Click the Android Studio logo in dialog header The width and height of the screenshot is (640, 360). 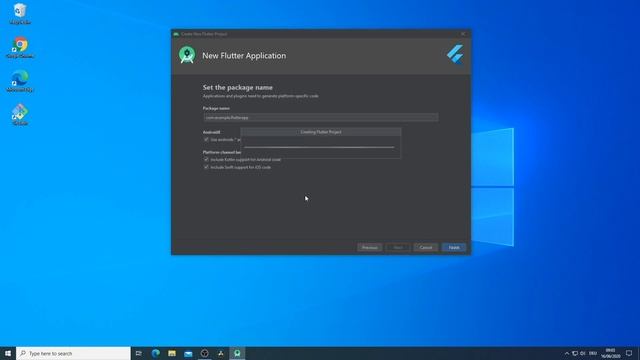coord(187,55)
